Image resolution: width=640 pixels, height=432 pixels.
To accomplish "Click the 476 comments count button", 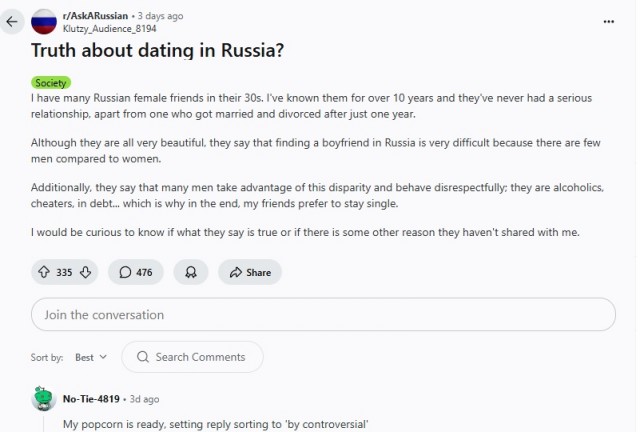I will [135, 272].
